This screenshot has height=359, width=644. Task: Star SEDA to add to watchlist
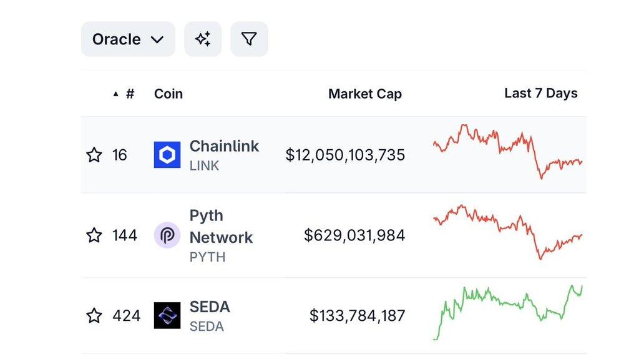[94, 316]
